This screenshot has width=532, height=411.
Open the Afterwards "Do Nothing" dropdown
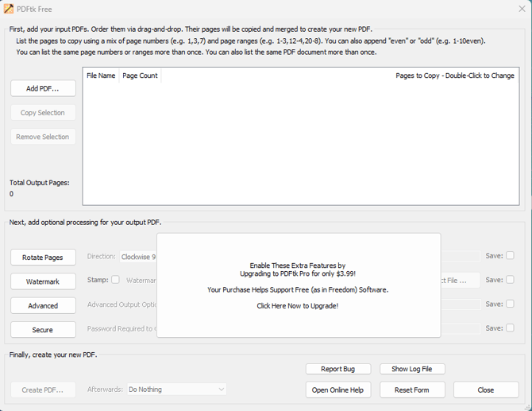click(x=176, y=390)
